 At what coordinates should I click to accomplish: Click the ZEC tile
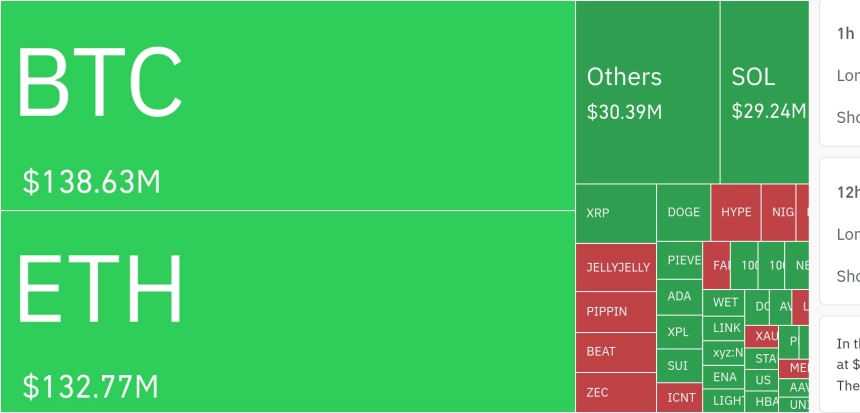(616, 392)
